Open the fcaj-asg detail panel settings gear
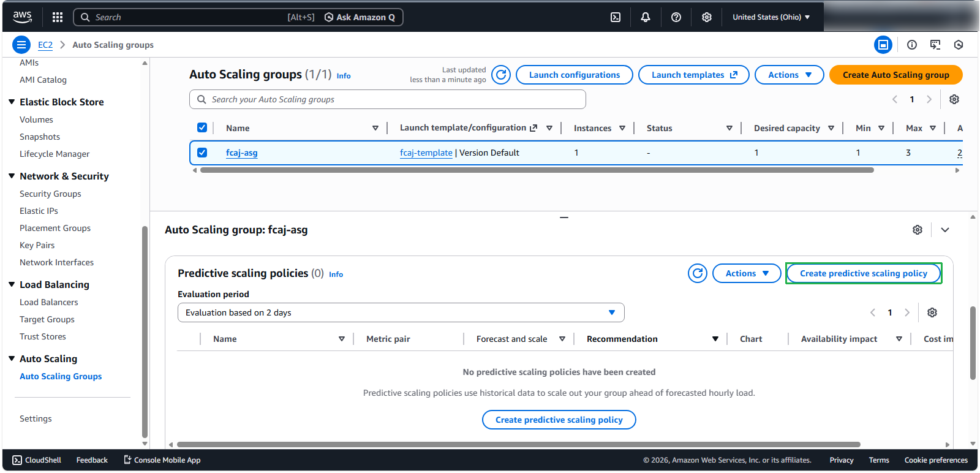This screenshot has width=980, height=473. coord(918,230)
